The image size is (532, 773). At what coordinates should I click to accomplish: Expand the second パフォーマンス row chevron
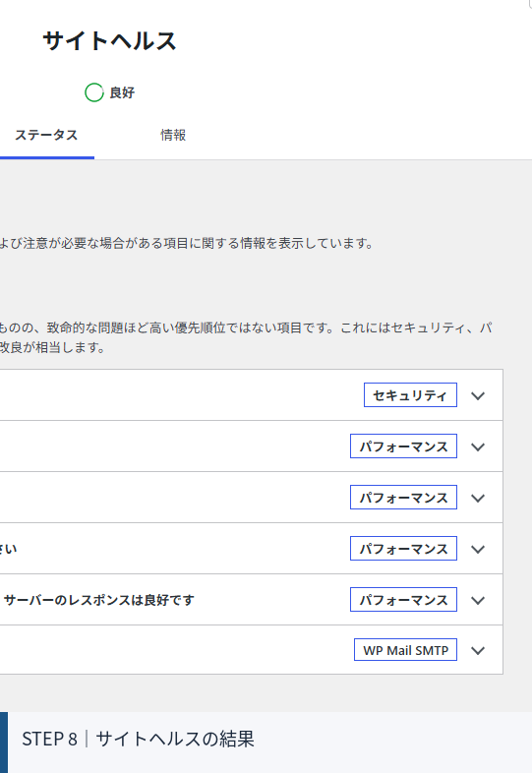click(478, 499)
